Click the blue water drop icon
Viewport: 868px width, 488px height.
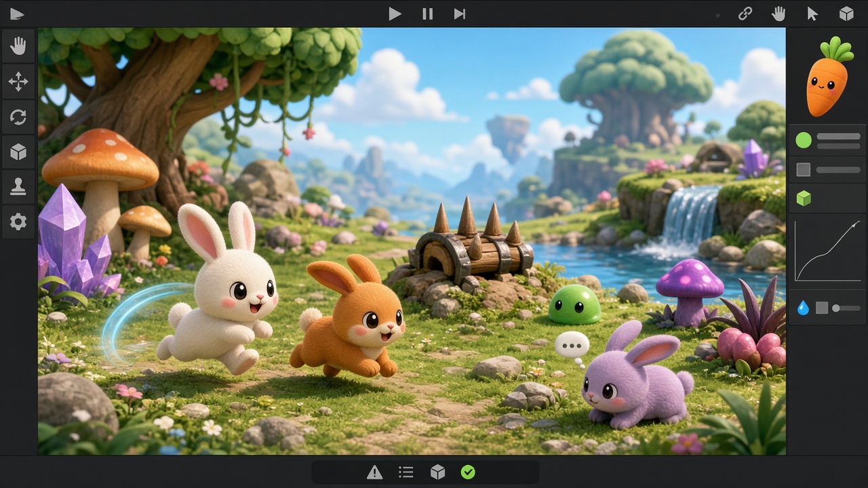pos(803,308)
